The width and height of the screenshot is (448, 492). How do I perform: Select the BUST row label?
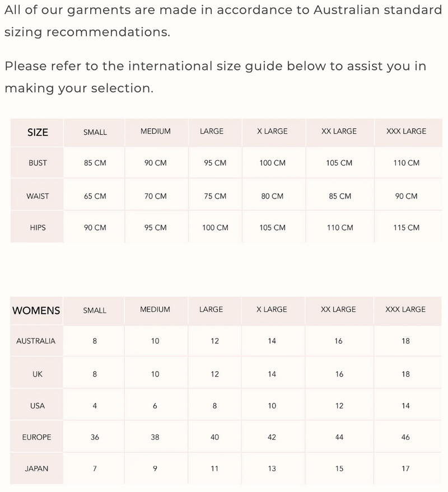point(38,163)
